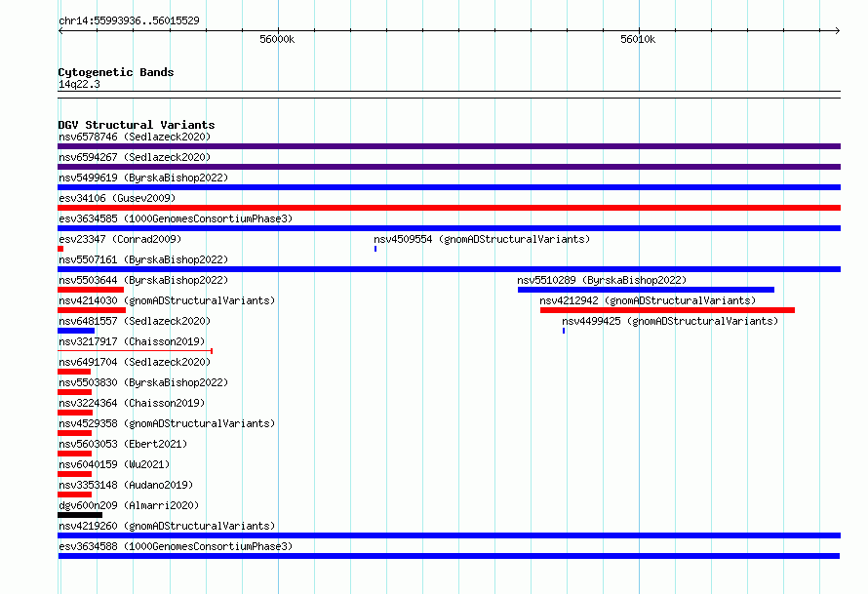Click the nsv5503644 (ByrskaBishop2022) label
Screen dimensions: 868x594
click(x=143, y=280)
